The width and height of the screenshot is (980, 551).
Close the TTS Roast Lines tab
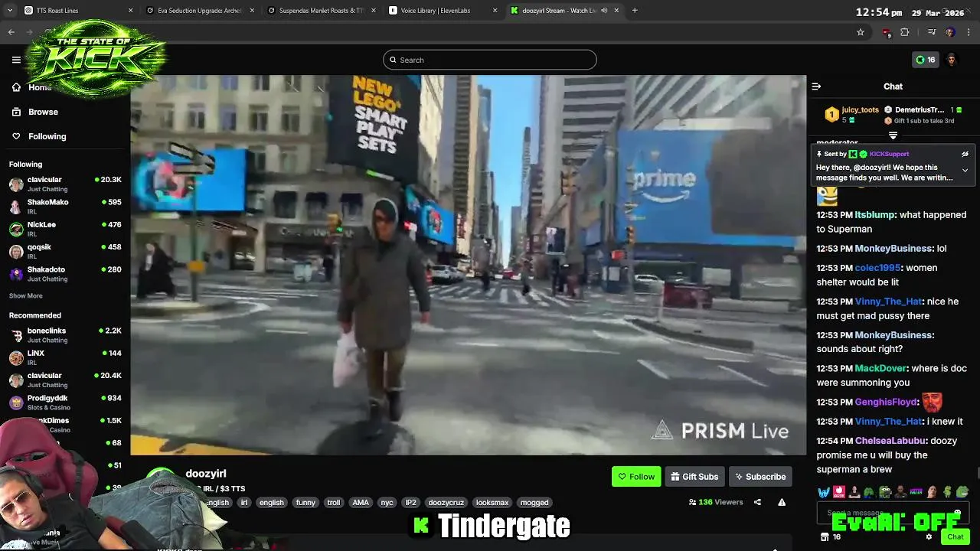point(130,11)
